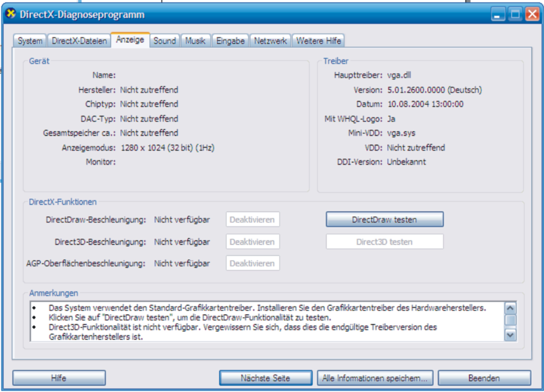Maximize the DirectX-Diagnoseprogramm window
Viewport: 544px width, 392px height.
515,14
